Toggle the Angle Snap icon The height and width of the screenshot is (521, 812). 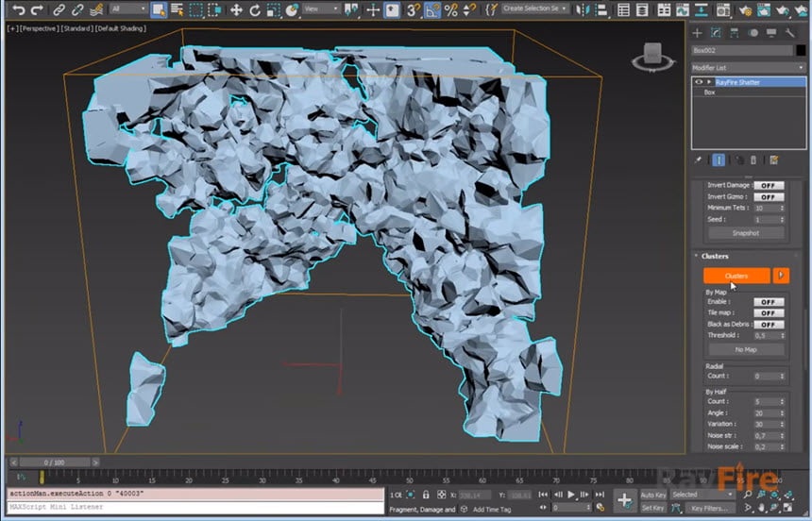(x=432, y=9)
